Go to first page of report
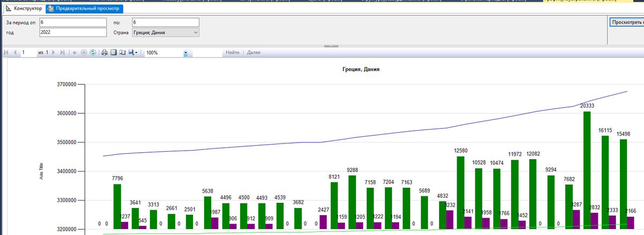The height and width of the screenshot is (235, 644). (x=6, y=53)
